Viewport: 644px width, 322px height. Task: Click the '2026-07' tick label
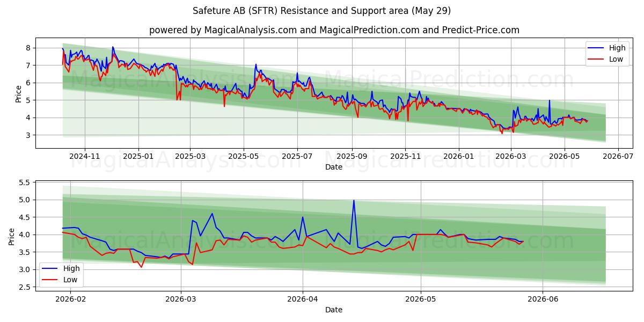(618, 156)
